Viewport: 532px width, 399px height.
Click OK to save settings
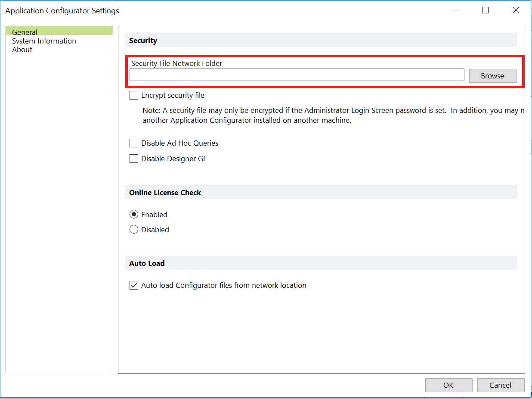click(448, 385)
